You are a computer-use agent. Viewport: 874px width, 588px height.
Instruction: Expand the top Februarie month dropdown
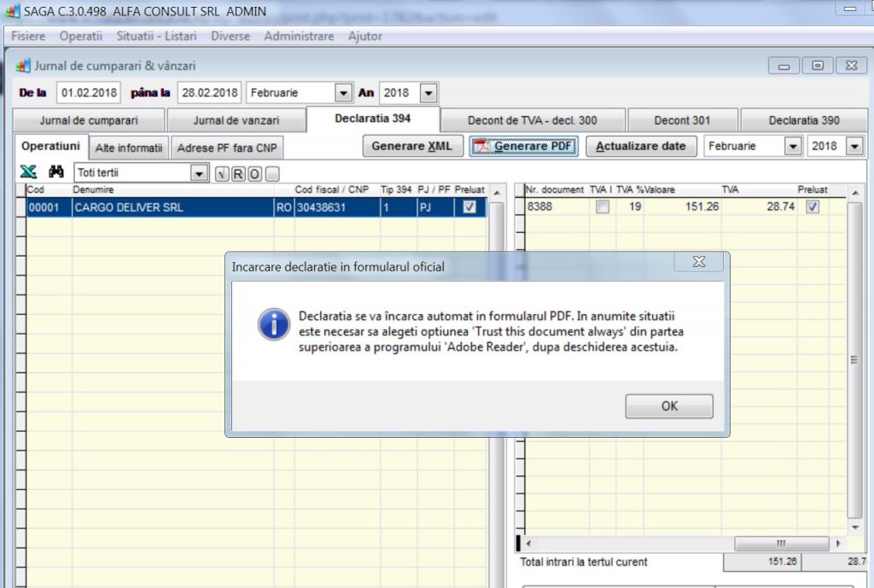click(x=343, y=93)
